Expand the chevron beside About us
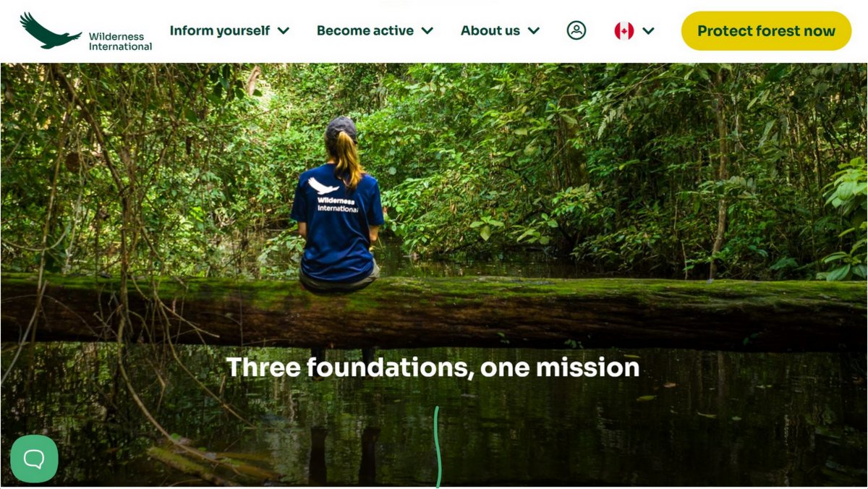The height and width of the screenshot is (489, 868). [x=534, y=30]
